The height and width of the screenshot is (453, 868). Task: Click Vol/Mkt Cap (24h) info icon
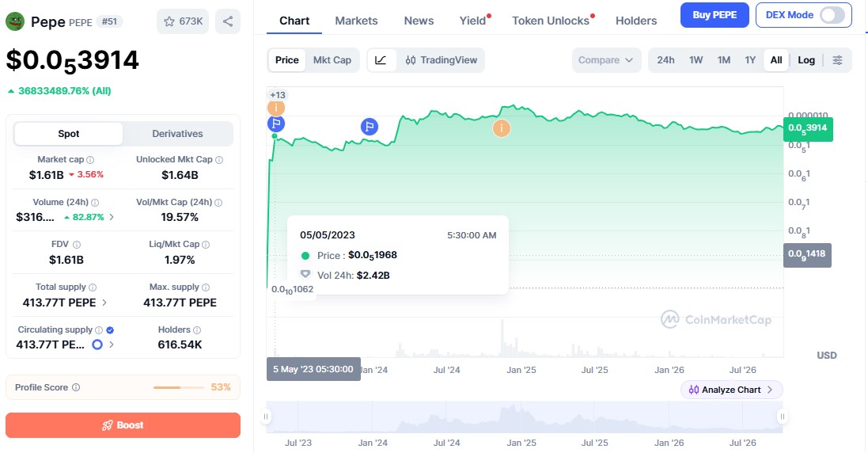pyautogui.click(x=218, y=203)
